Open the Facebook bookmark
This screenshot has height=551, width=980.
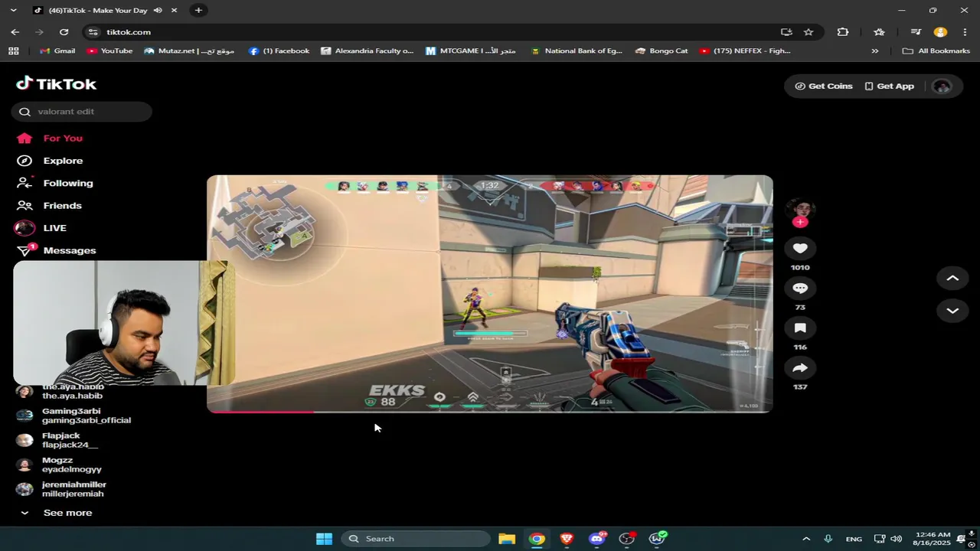click(279, 51)
